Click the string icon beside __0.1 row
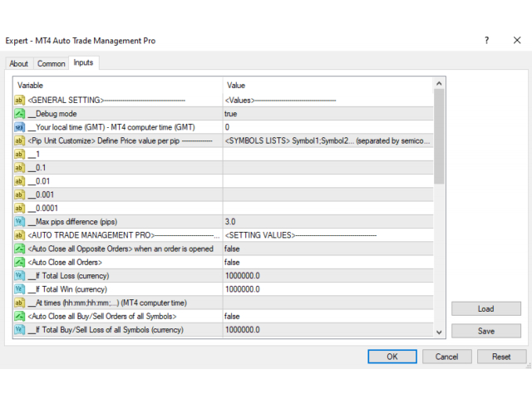The width and height of the screenshot is (532, 399). [x=19, y=168]
